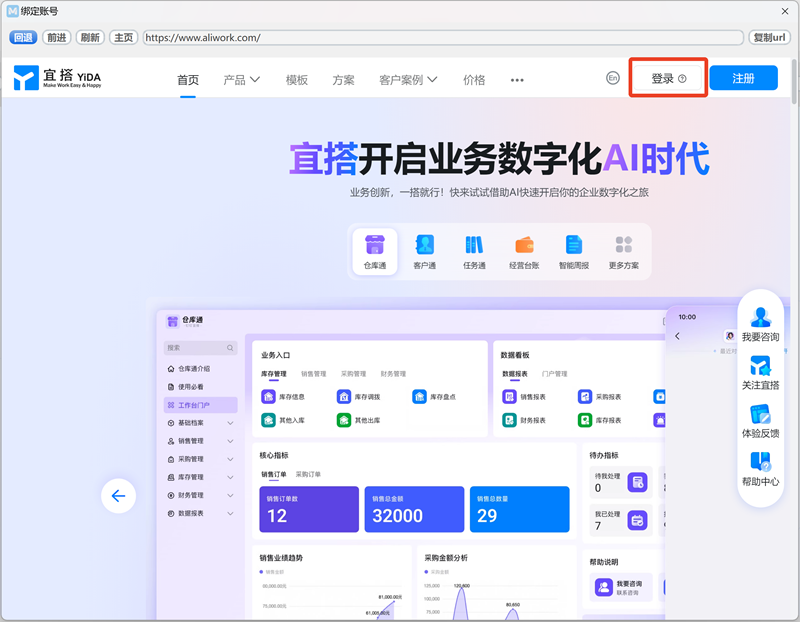800x622 pixels.
Task: Open the 价格 nav item
Action: click(474, 80)
